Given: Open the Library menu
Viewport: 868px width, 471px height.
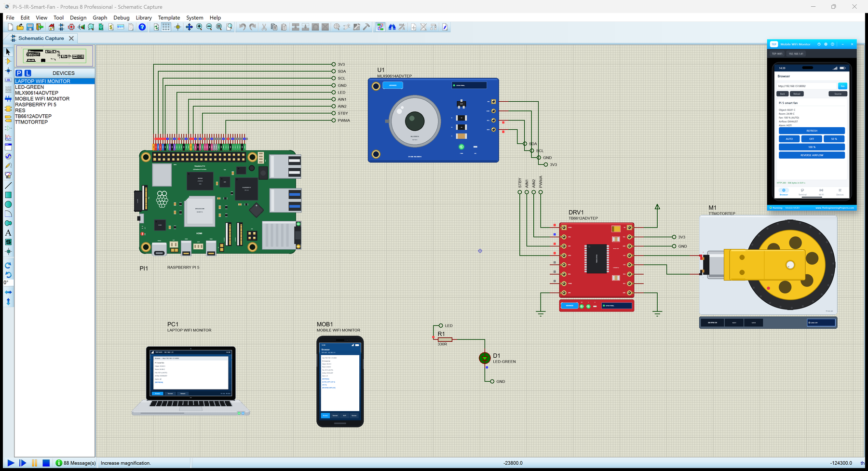Looking at the screenshot, I should point(144,18).
